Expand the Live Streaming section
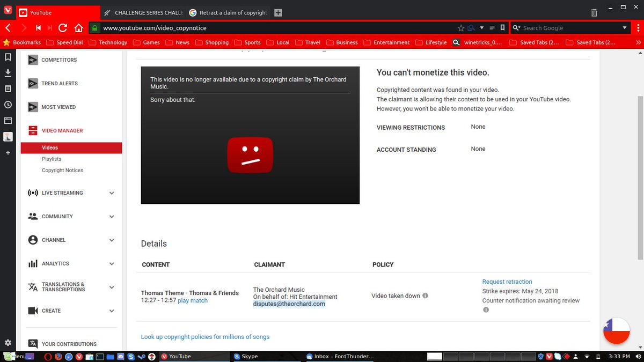 click(112, 193)
